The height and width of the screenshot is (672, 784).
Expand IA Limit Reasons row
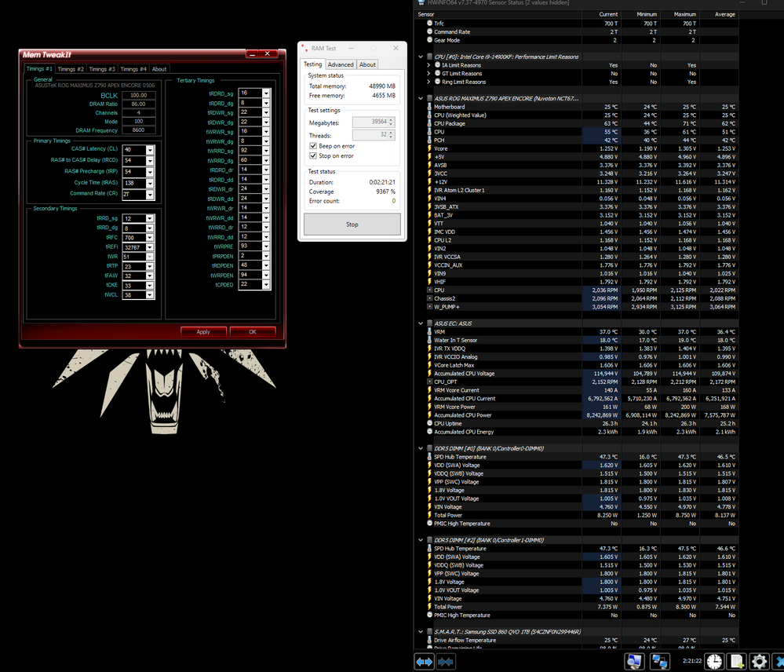pyautogui.click(x=428, y=65)
